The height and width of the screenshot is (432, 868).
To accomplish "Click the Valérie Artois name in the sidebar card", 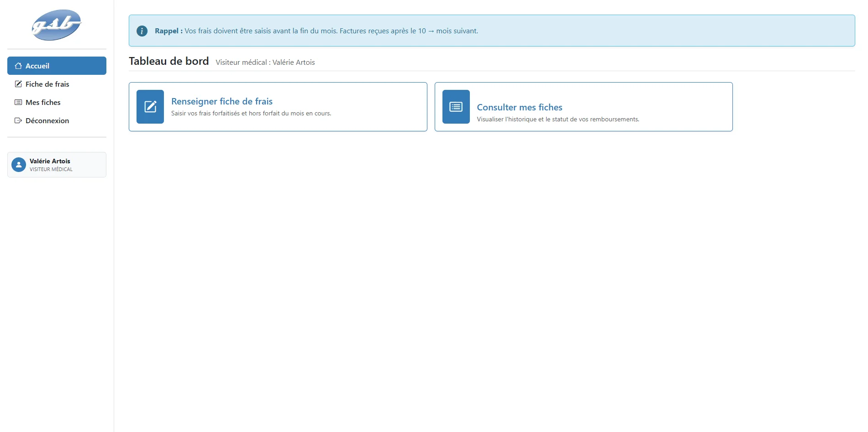I will (x=50, y=161).
